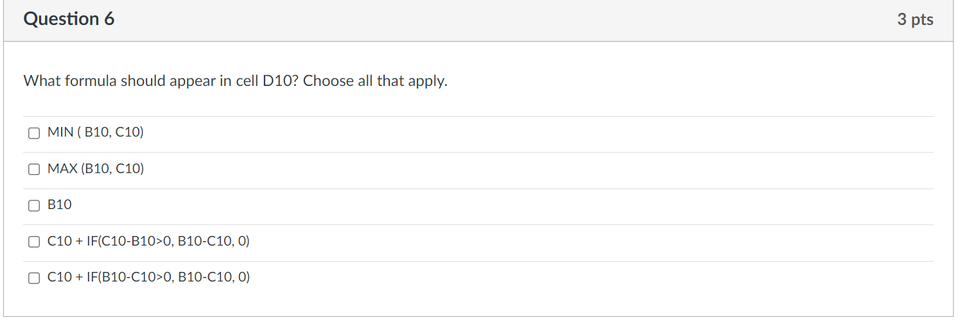
Task: Toggle the C10 + IF(B10-C10>0 option checkbox
Action: [x=33, y=278]
